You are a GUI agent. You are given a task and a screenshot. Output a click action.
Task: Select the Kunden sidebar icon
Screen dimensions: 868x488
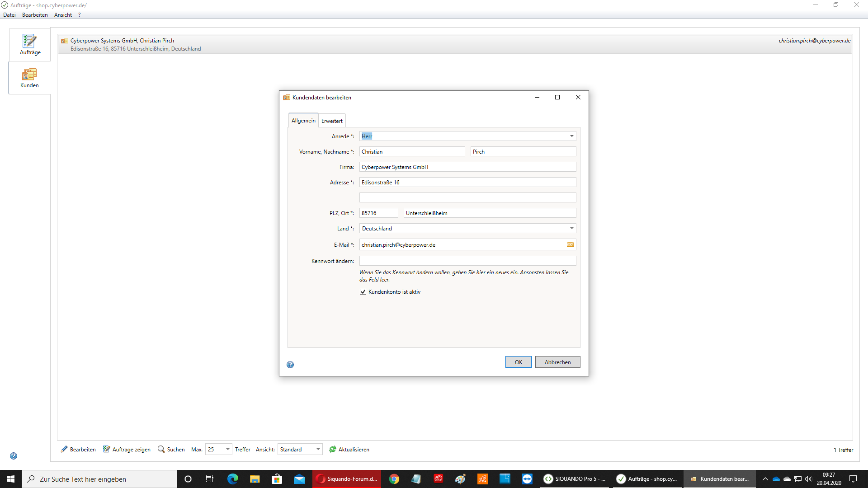29,78
